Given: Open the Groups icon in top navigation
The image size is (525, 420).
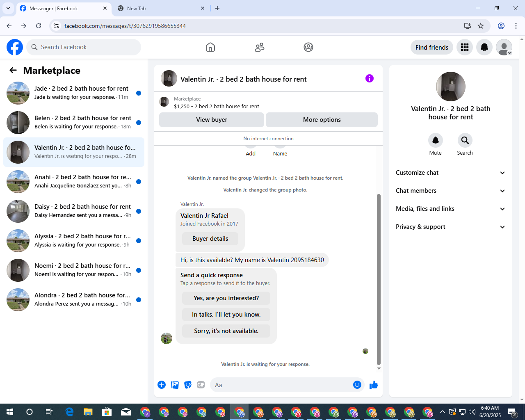Looking at the screenshot, I should click(308, 47).
